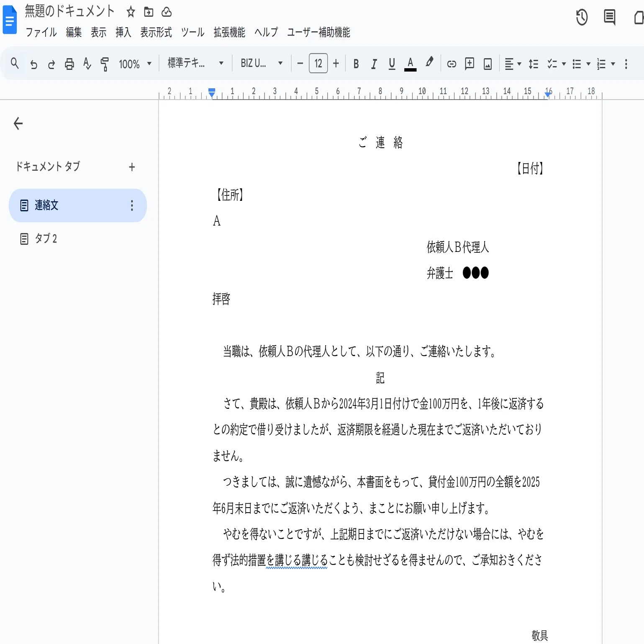Collapse the tabs sidebar with back arrow
644x644 pixels.
[x=18, y=123]
